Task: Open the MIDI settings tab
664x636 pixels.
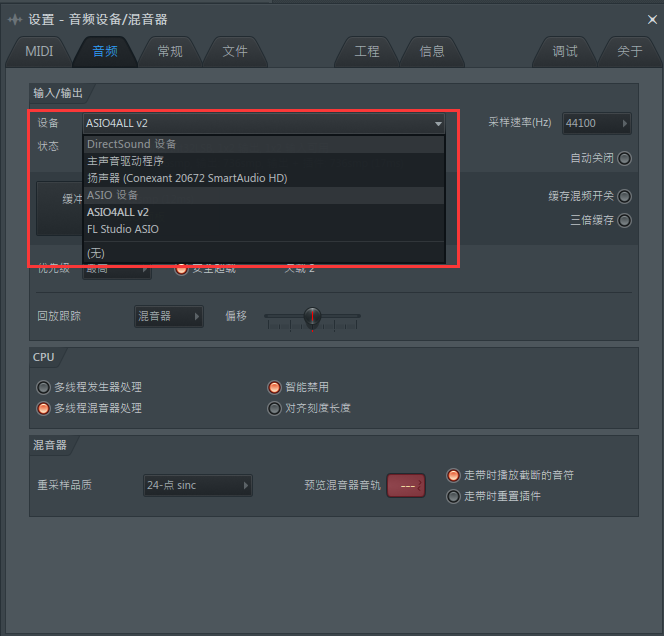Action: pyautogui.click(x=39, y=52)
